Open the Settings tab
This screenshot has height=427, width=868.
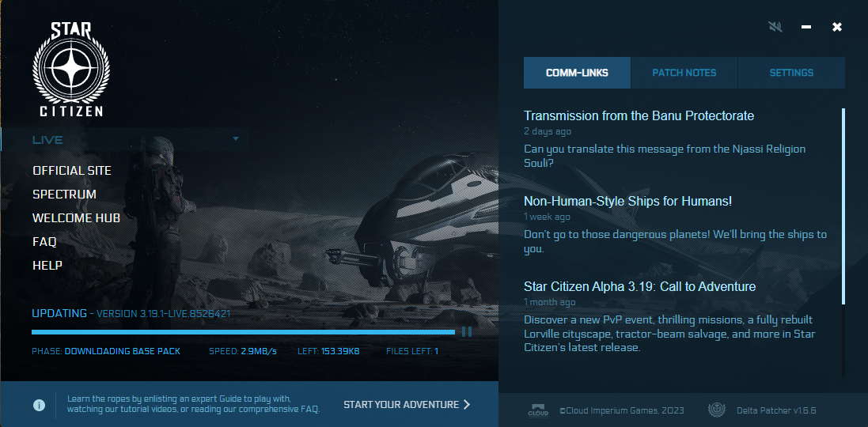pyautogui.click(x=791, y=73)
